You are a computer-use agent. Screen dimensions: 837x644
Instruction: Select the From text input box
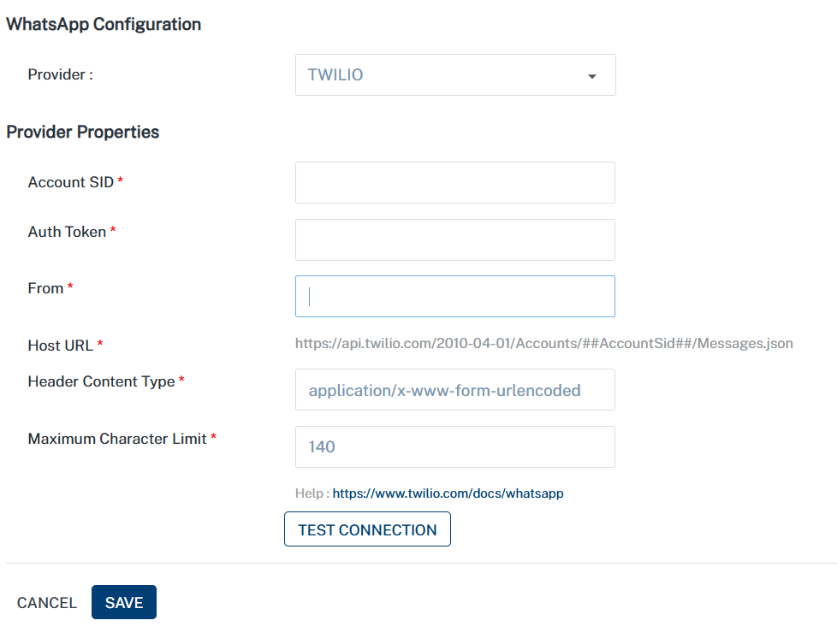click(454, 297)
